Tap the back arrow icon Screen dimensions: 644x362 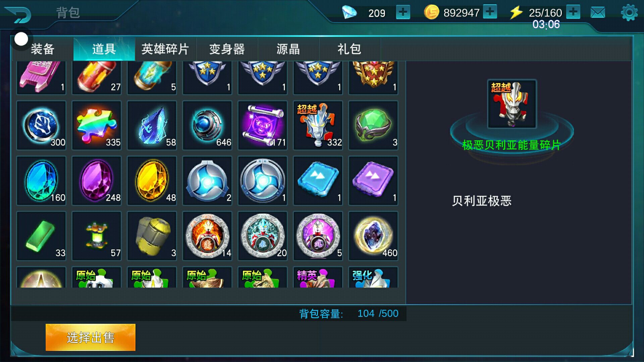point(18,14)
